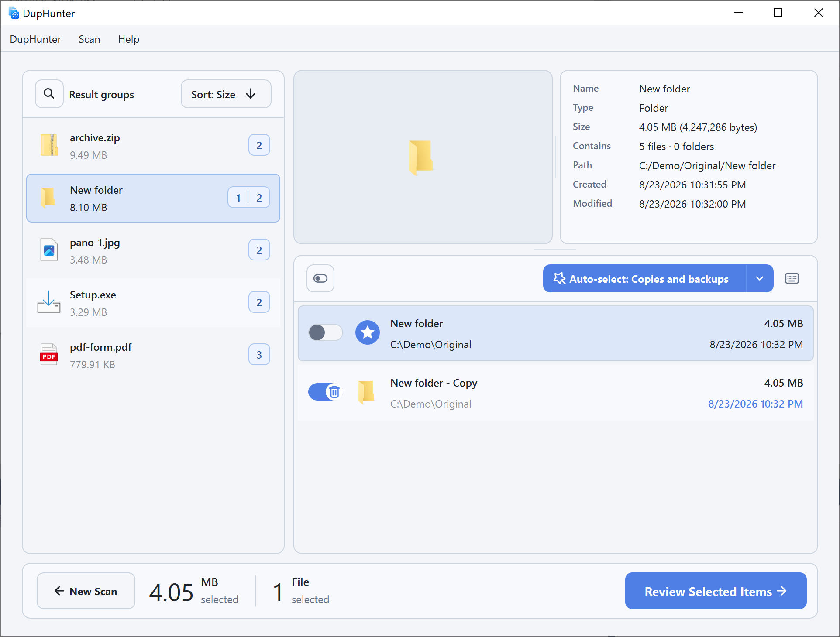Click the zip archive icon for archive.zip

click(49, 145)
